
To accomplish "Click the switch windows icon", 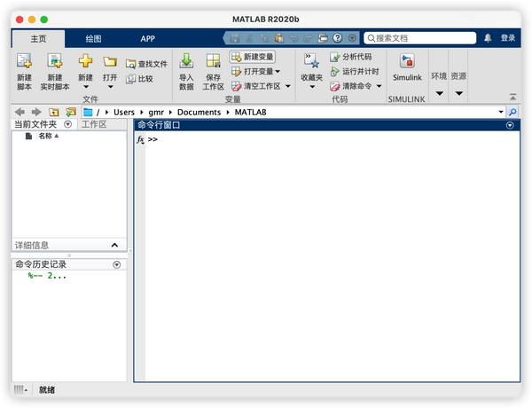I will [323, 38].
